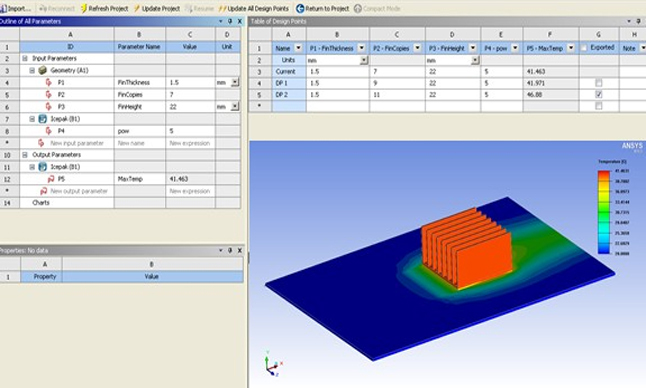Viewport: 646px width, 388px height.
Task: Collapse the Input Parameters tree node
Action: [25, 58]
